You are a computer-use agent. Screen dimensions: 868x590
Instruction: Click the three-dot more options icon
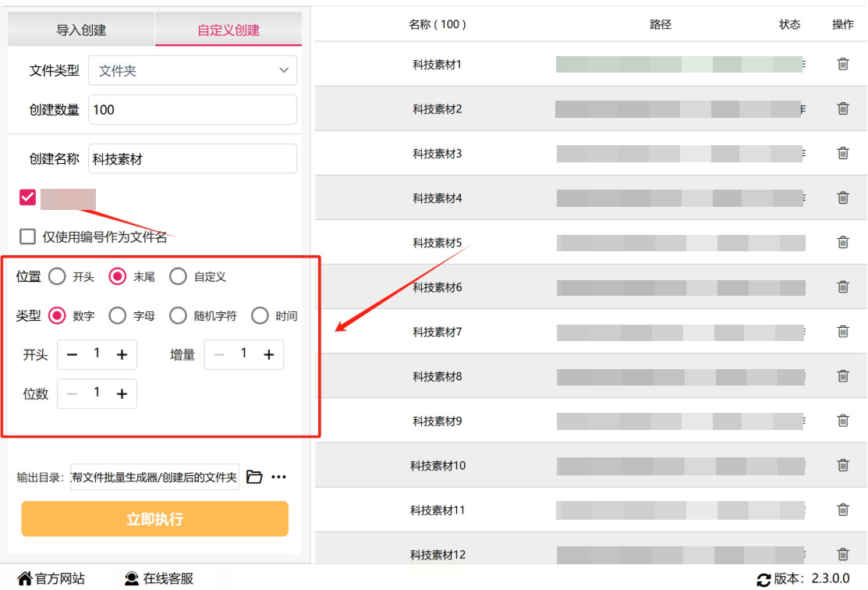coord(278,477)
